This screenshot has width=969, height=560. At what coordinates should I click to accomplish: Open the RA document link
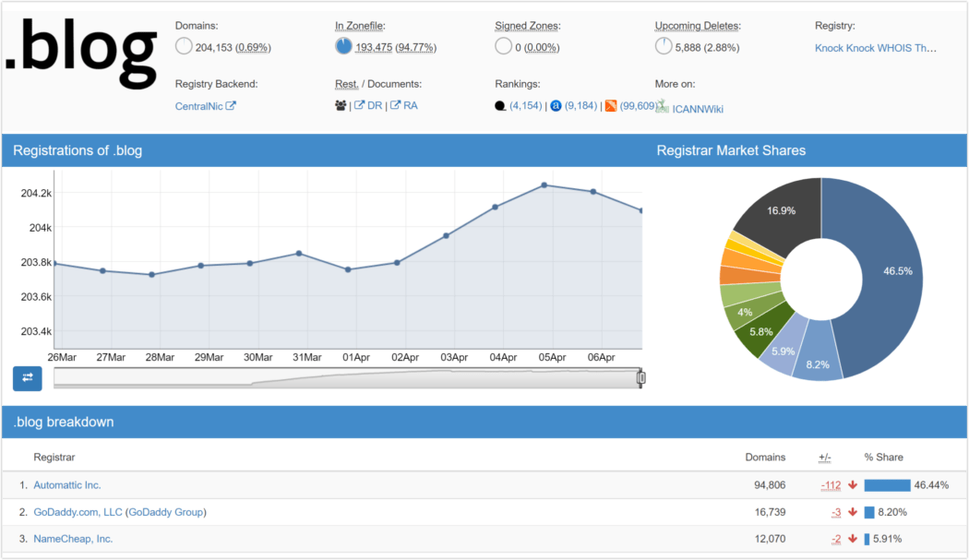(x=404, y=106)
